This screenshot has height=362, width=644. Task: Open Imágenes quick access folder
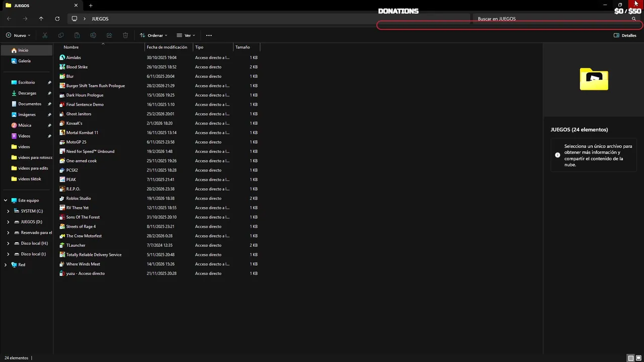pyautogui.click(x=26, y=115)
